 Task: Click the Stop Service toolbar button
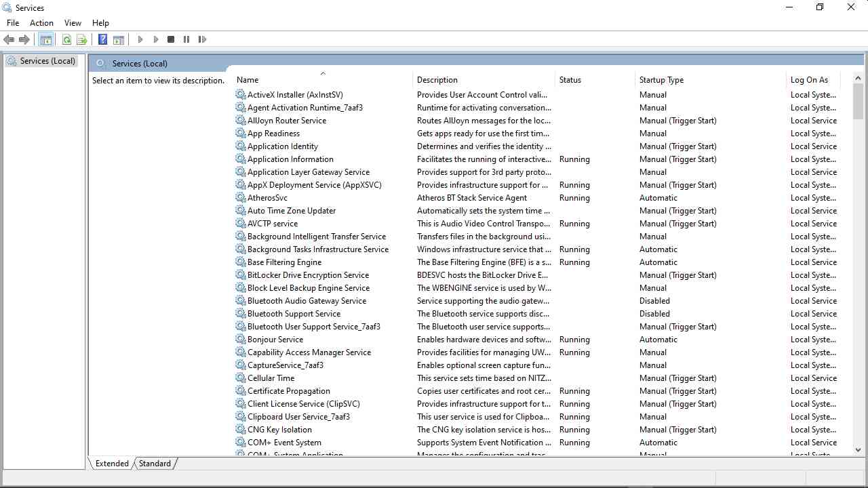[171, 40]
